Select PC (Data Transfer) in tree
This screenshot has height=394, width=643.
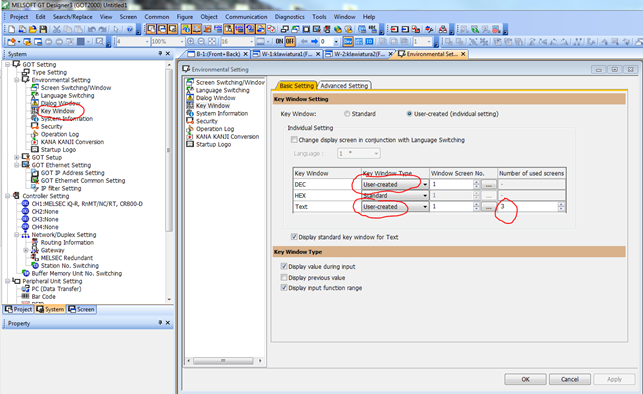click(x=57, y=289)
